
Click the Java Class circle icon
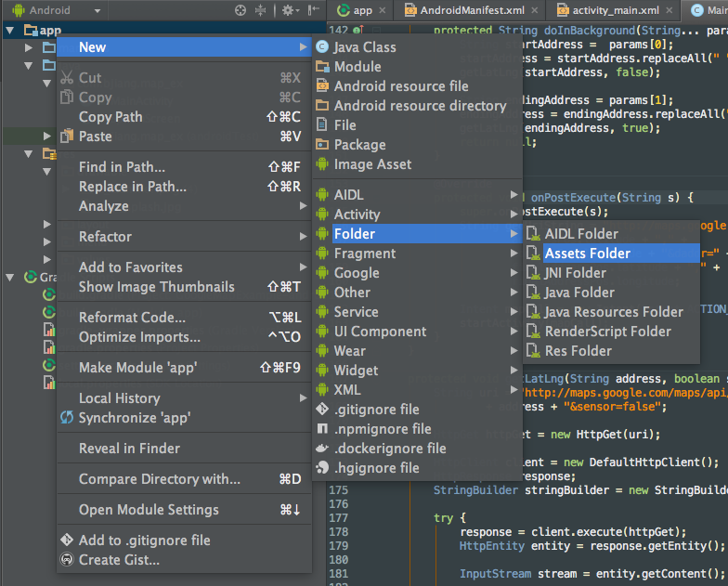point(322,46)
